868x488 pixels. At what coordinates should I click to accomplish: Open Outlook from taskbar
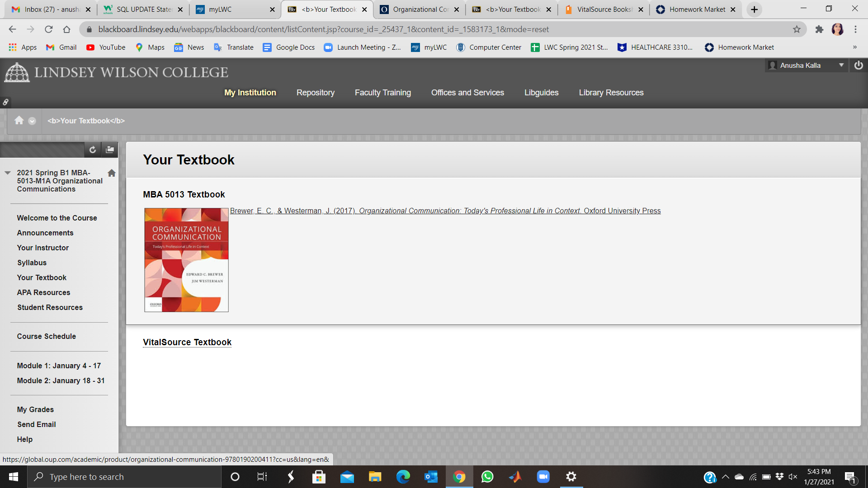[431, 477]
